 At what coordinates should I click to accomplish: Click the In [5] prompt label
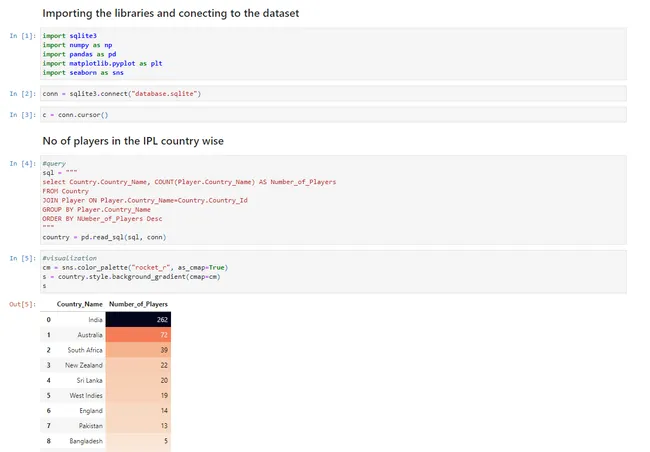point(23,258)
